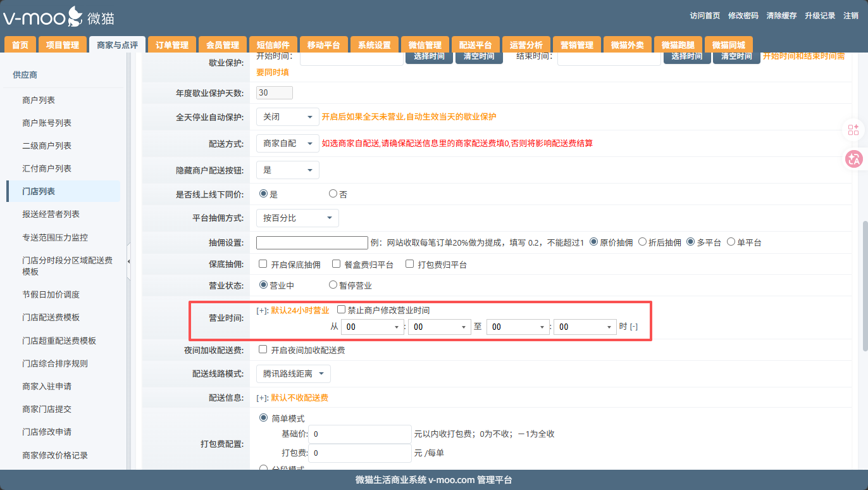Image resolution: width=868 pixels, height=490 pixels.
Task: Collapse the left sidebar with arrow handle
Action: click(x=129, y=261)
